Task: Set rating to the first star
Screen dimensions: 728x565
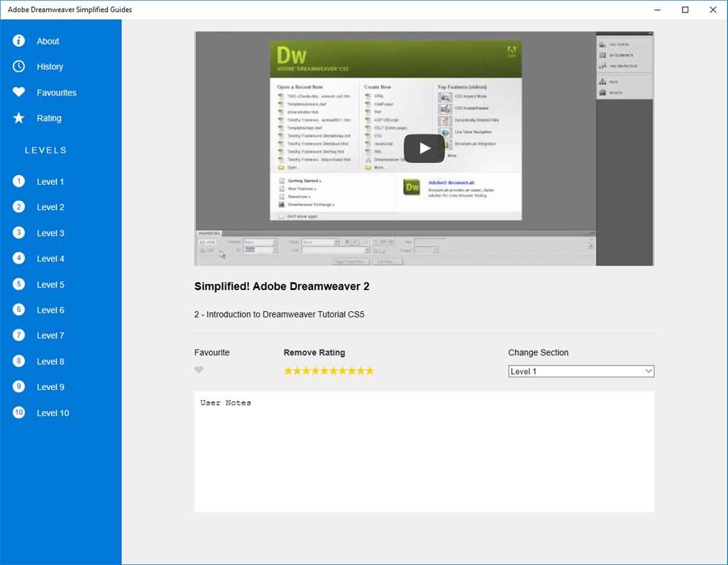Action: click(x=288, y=370)
